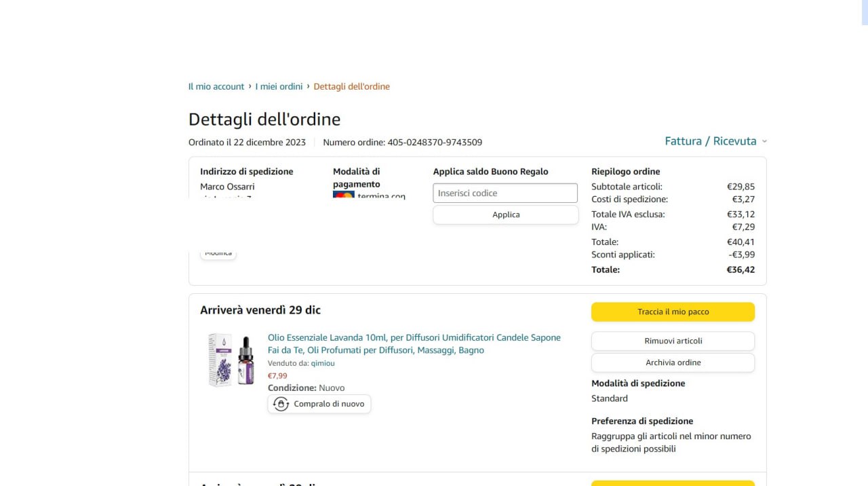This screenshot has width=868, height=486.
Task: Click the Compralo di nuovo label
Action: (329, 404)
